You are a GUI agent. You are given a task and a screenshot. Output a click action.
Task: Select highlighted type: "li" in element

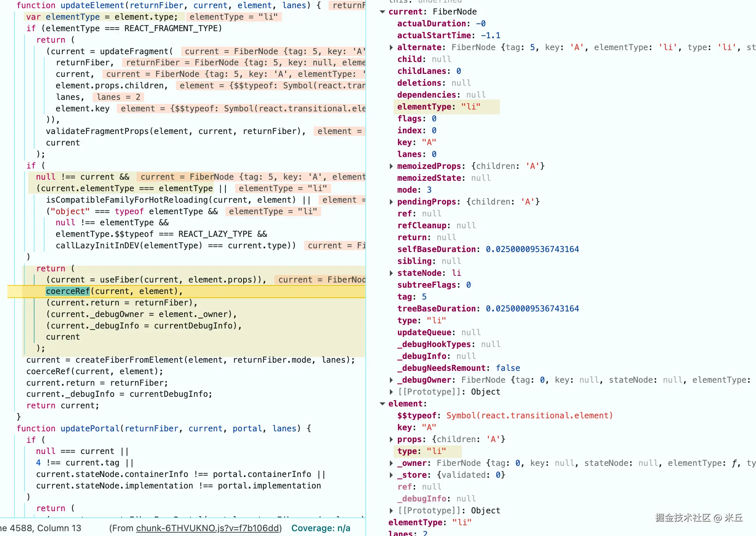422,451
